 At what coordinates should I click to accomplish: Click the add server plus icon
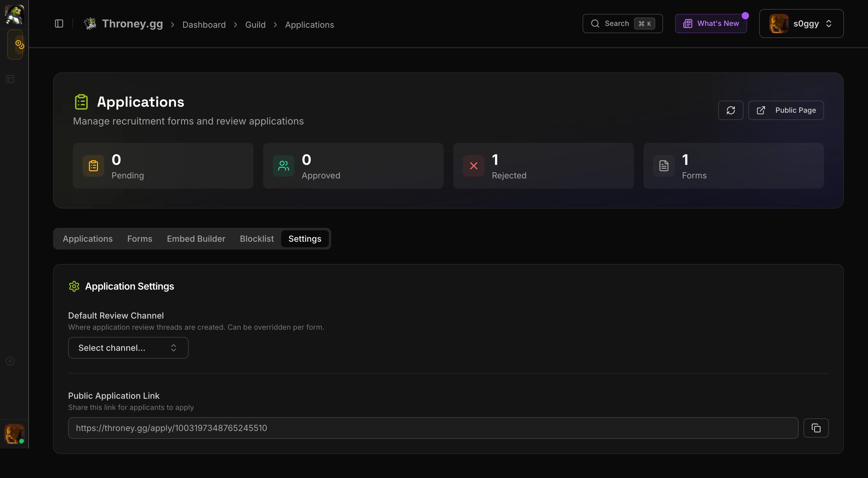coord(10,361)
